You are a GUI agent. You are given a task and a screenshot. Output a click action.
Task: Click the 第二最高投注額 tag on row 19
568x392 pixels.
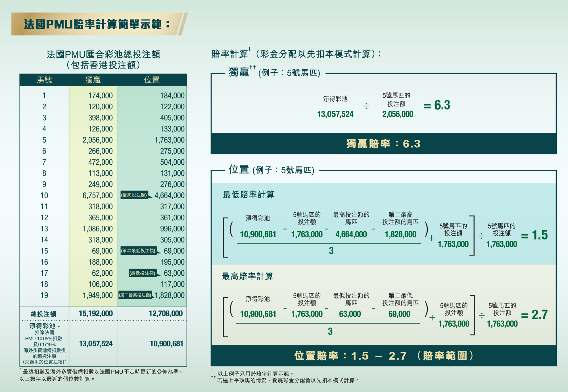pyautogui.click(x=135, y=295)
